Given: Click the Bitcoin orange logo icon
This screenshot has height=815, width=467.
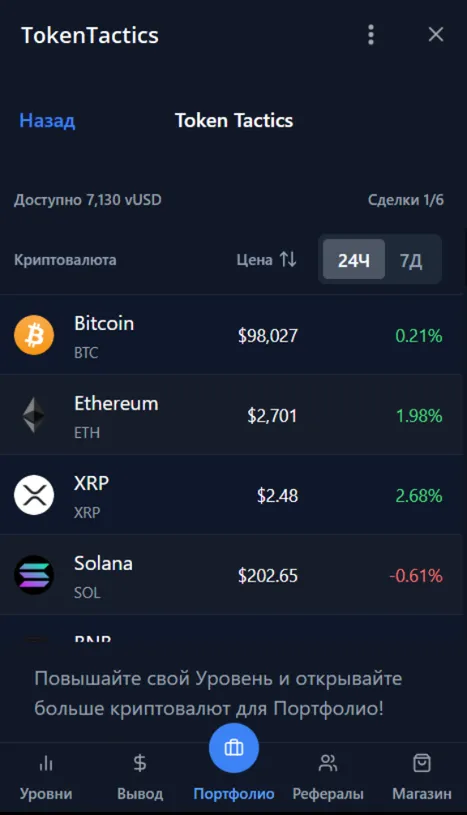Looking at the screenshot, I should [34, 335].
